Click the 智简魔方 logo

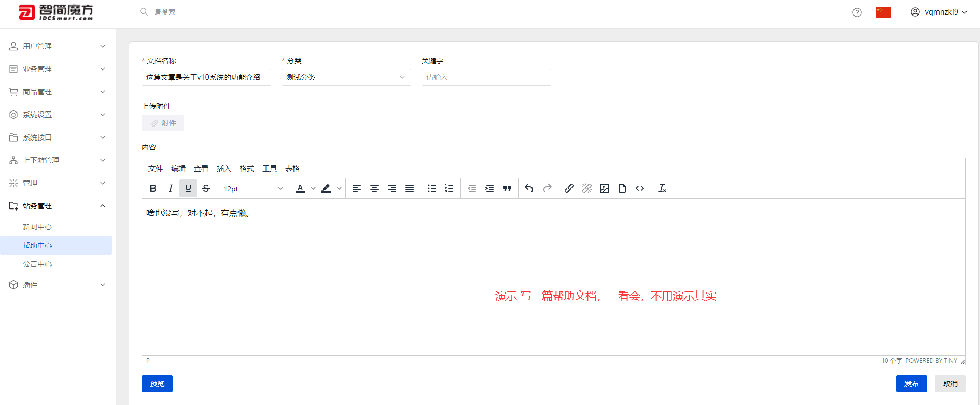[56, 12]
